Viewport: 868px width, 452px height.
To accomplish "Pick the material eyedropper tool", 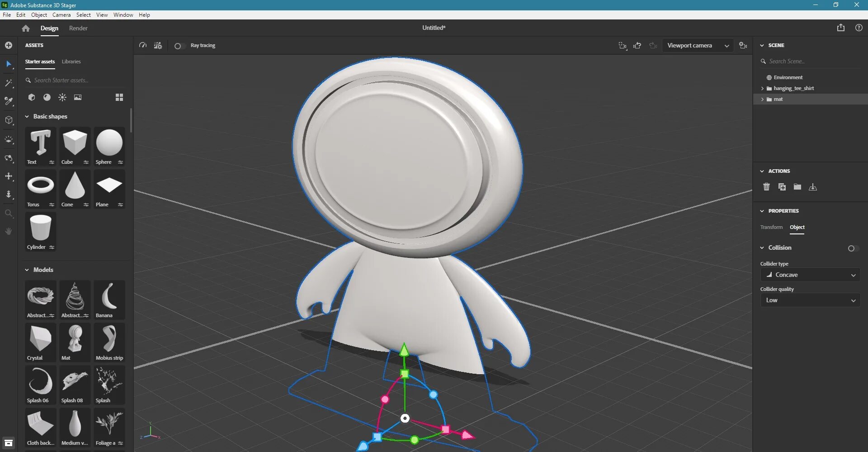I will 9,101.
